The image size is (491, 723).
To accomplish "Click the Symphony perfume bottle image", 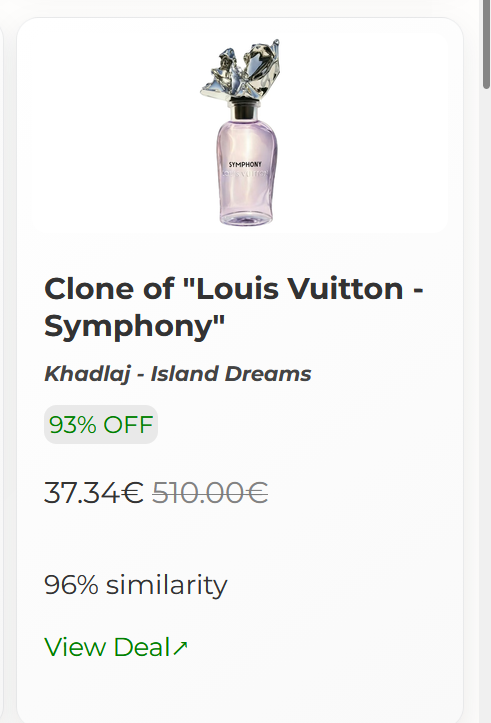I will pos(241,132).
